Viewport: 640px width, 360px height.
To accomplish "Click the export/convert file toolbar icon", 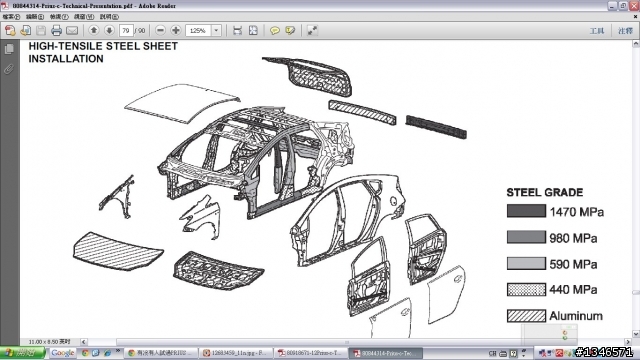I will point(25,31).
